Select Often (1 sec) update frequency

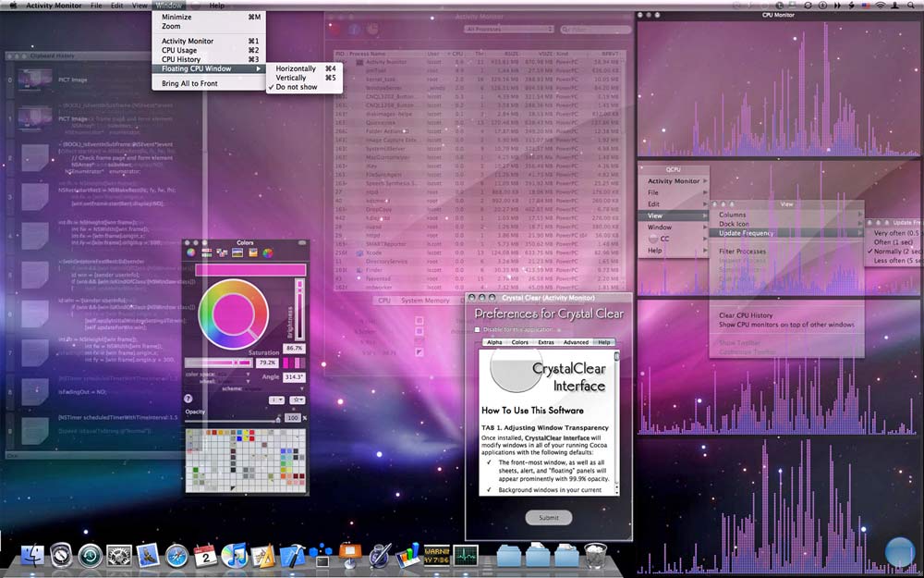click(x=893, y=241)
